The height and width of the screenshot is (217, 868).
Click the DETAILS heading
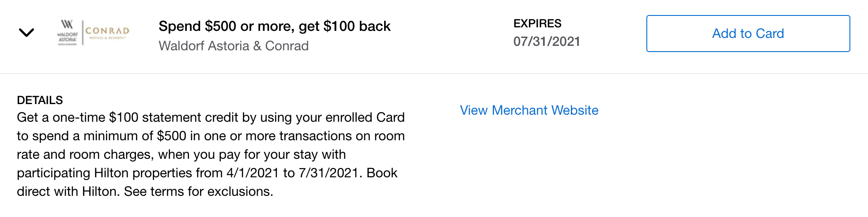40,100
